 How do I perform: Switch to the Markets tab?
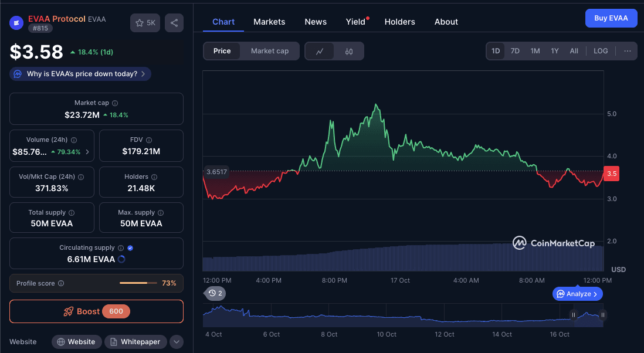tap(269, 22)
